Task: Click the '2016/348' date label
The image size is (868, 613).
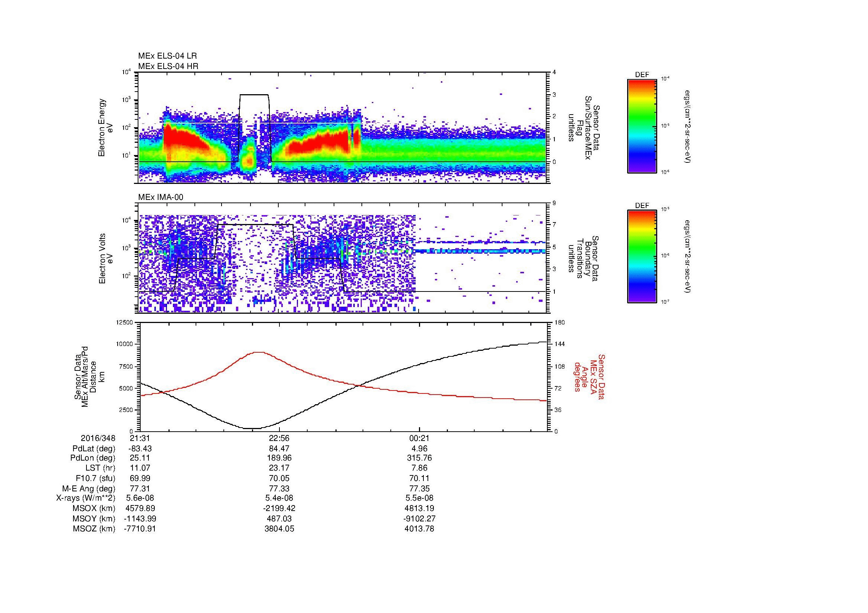Action: [98, 438]
